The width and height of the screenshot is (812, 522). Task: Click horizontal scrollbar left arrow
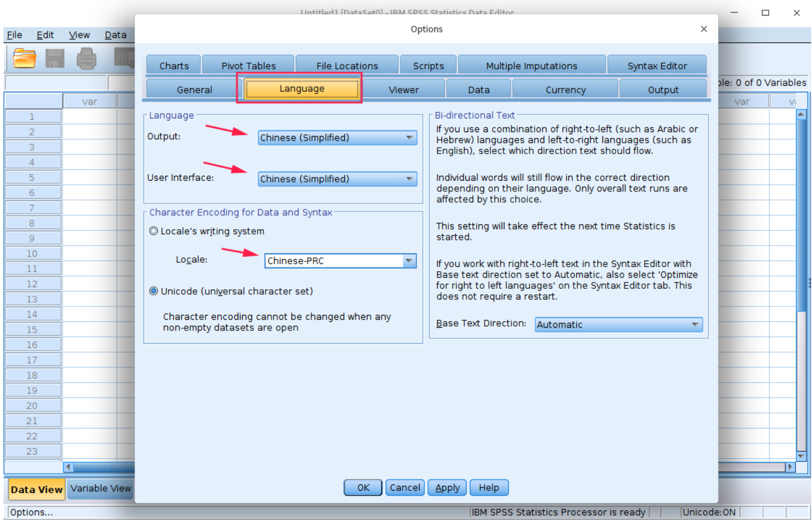[x=69, y=467]
